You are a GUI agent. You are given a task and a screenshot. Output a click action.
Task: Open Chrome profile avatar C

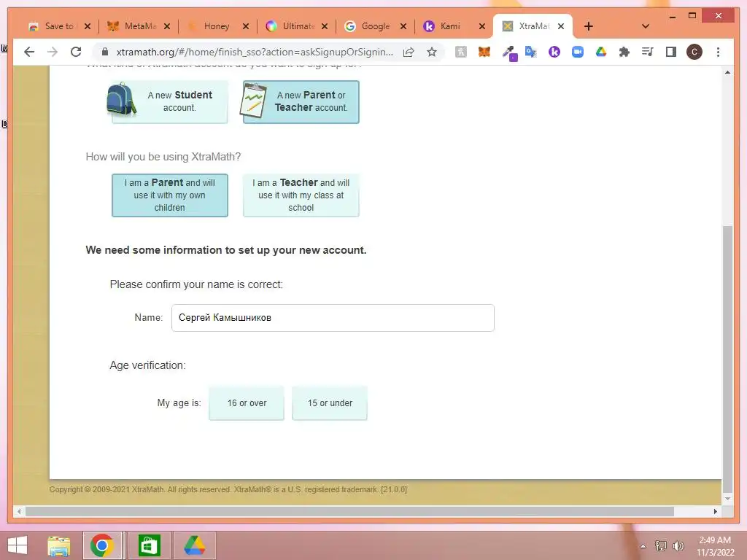coord(694,52)
